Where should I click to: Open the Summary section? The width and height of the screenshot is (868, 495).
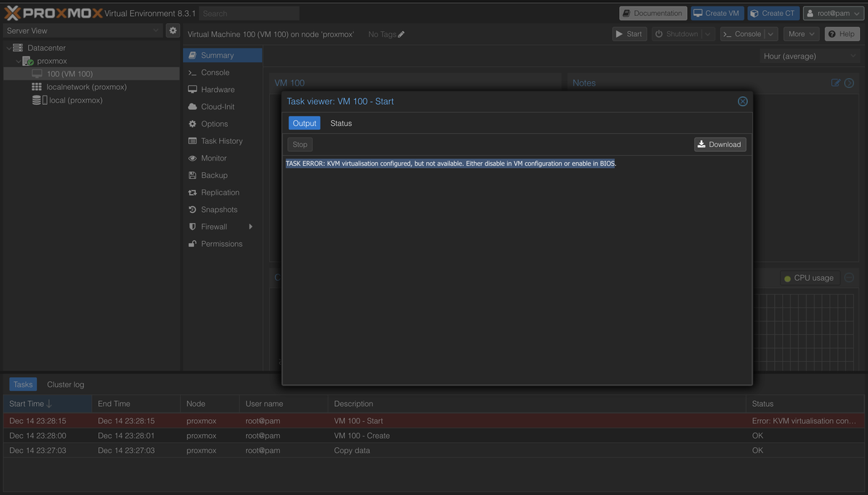click(223, 55)
